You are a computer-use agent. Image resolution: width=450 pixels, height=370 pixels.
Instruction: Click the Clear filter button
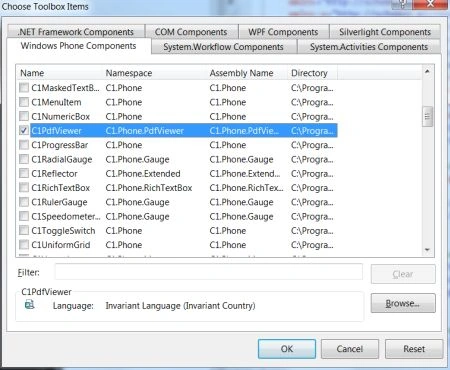click(x=403, y=274)
